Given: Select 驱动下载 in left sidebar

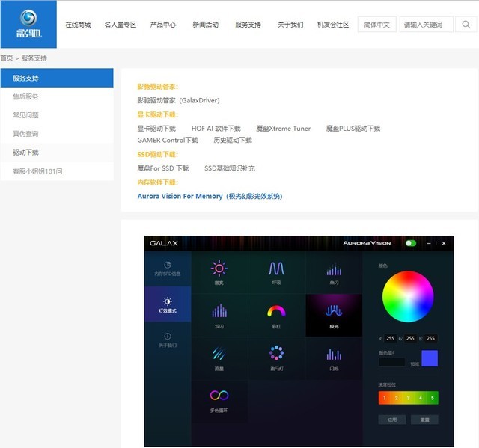Looking at the screenshot, I should 57,153.
